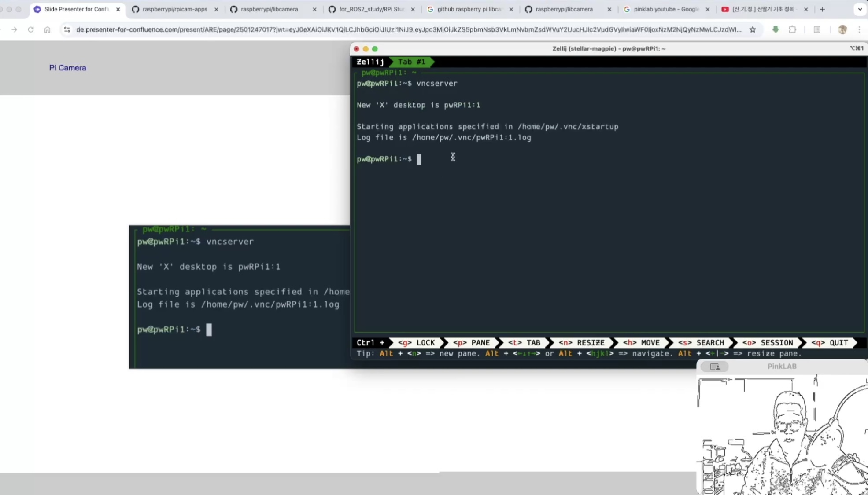Click the SESSION option in Zellij bar
This screenshot has width=868, height=495.
click(768, 343)
